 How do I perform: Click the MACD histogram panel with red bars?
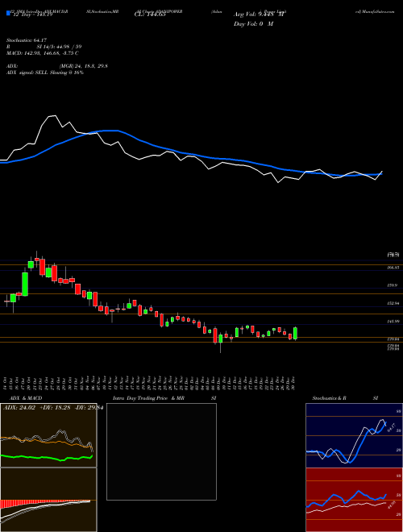coord(48,500)
